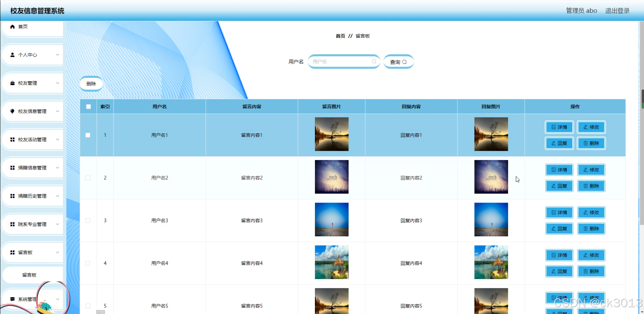This screenshot has width=644, height=314.
Task: Click the cell 回复内容3
Action: pyautogui.click(x=411, y=221)
